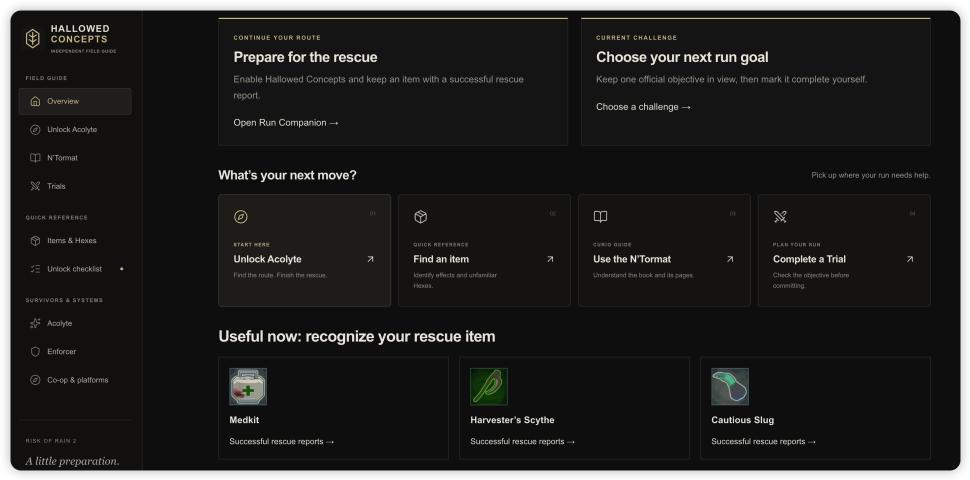Open Unlock Acolyte card arrow
Image resolution: width=970 pixels, height=480 pixels.
coord(370,259)
